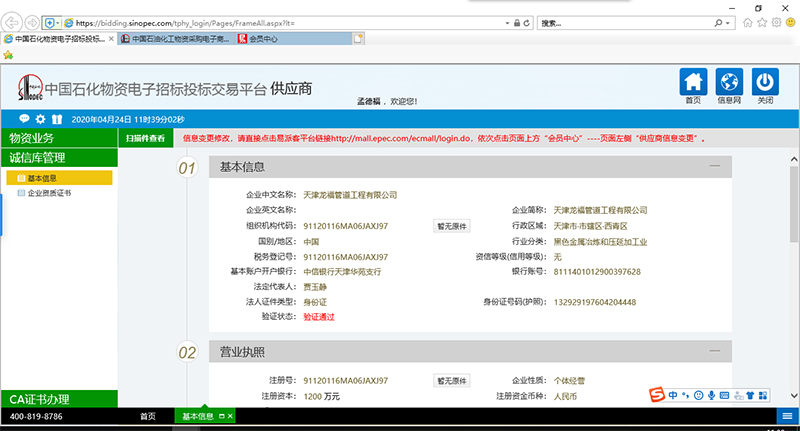Click ID number 132929197604204448
The height and width of the screenshot is (431, 800).
(x=595, y=302)
